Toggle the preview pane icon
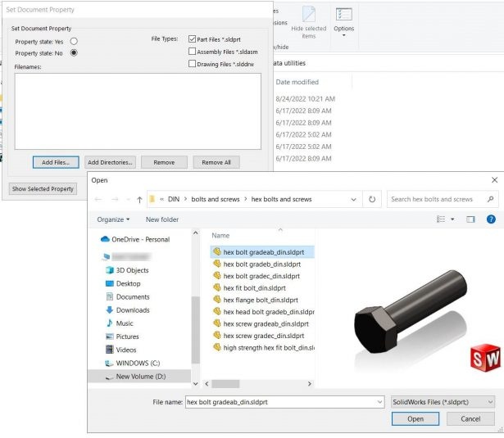This screenshot has width=504, height=438. [470, 219]
